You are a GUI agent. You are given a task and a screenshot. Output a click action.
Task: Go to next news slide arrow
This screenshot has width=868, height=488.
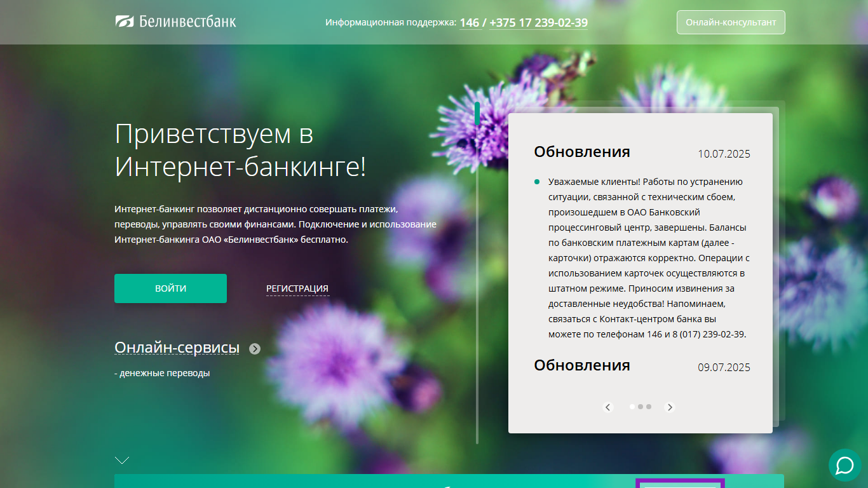point(669,407)
